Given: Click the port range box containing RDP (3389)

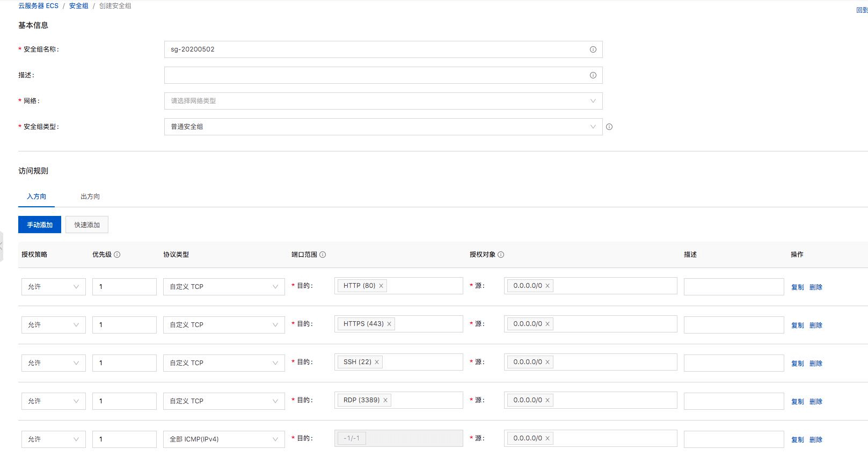Looking at the screenshot, I should [399, 400].
